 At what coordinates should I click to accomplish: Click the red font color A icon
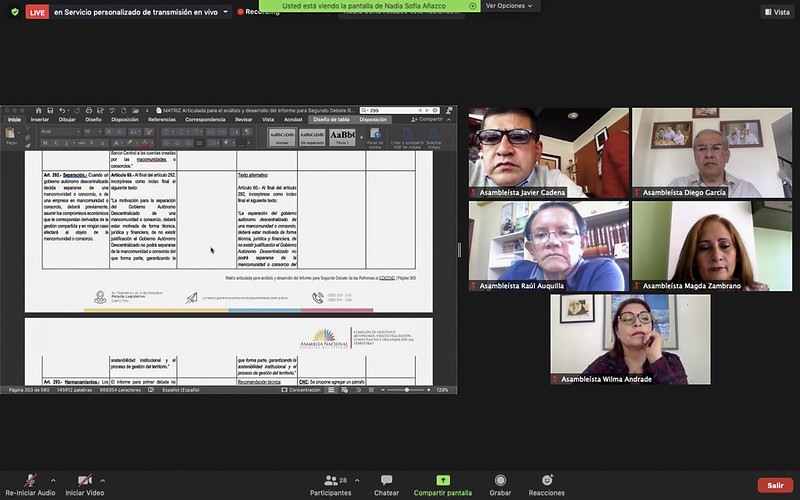click(x=145, y=143)
